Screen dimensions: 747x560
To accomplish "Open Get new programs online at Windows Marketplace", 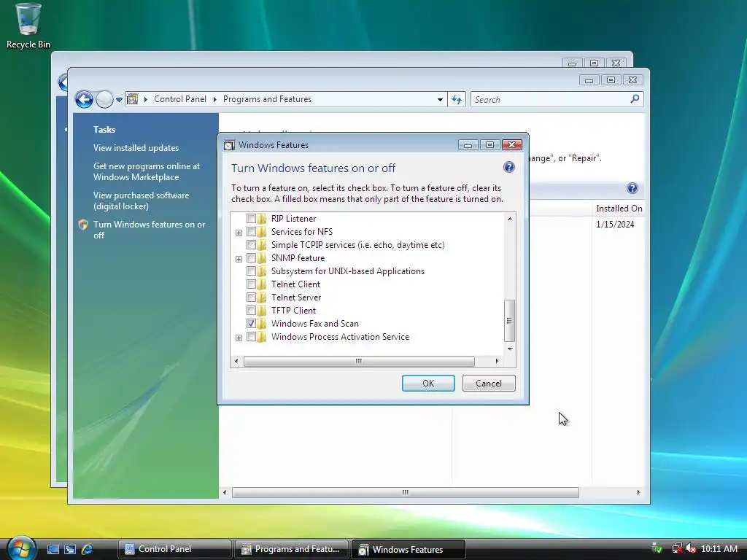I will click(146, 171).
